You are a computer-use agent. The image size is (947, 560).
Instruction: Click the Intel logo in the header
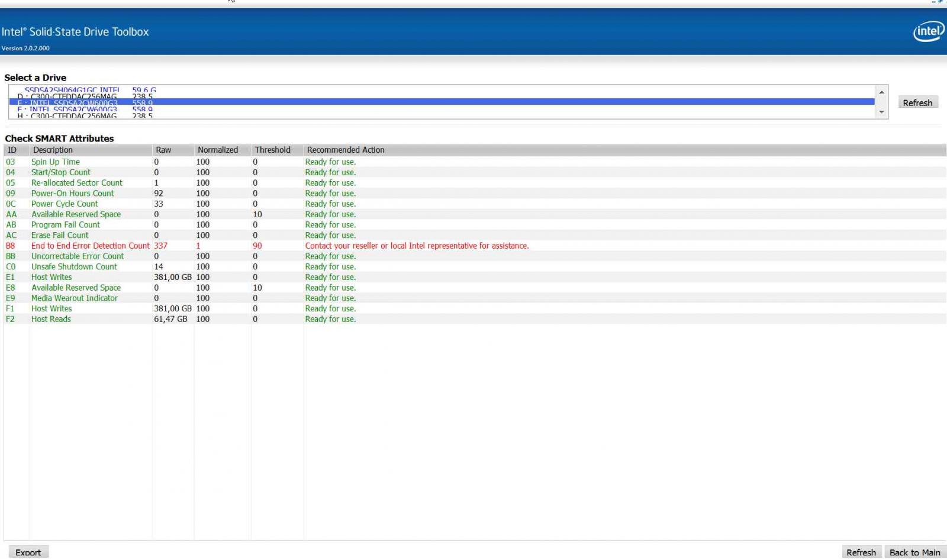928,31
